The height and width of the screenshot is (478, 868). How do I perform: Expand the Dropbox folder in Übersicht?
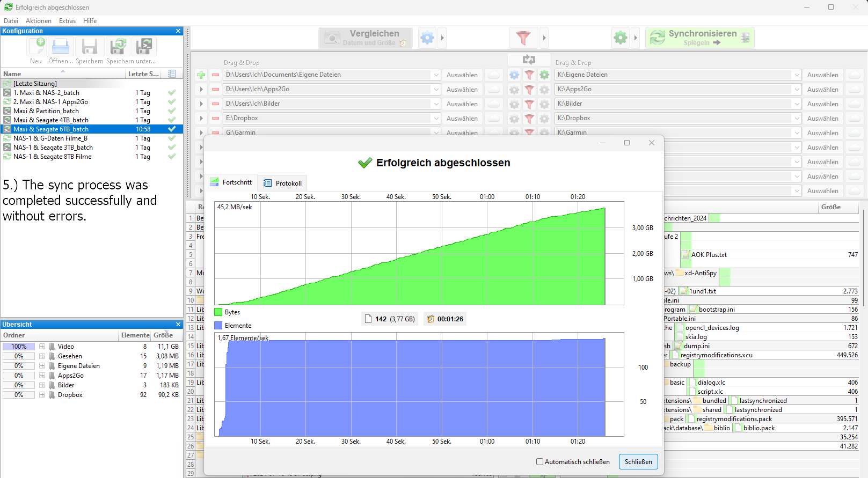(42, 395)
